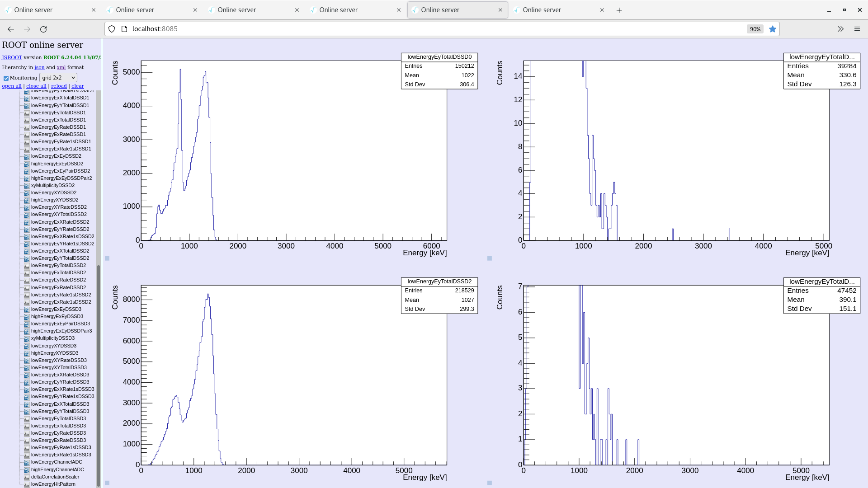Image resolution: width=868 pixels, height=488 pixels.
Task: Select the deltaCorrelationScaler tree item
Action: (x=55, y=477)
